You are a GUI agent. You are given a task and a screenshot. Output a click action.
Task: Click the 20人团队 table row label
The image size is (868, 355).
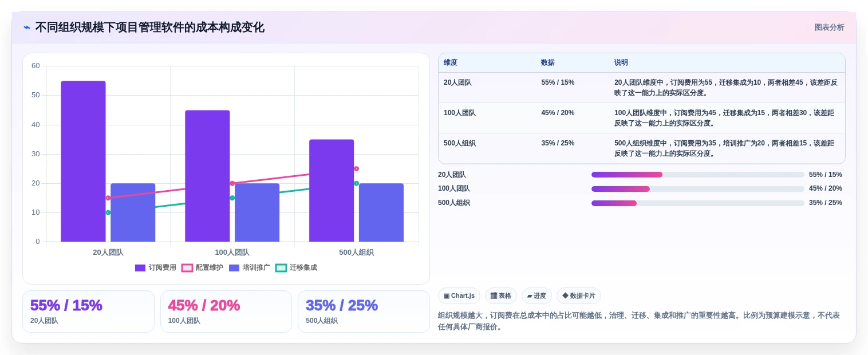[x=457, y=82]
